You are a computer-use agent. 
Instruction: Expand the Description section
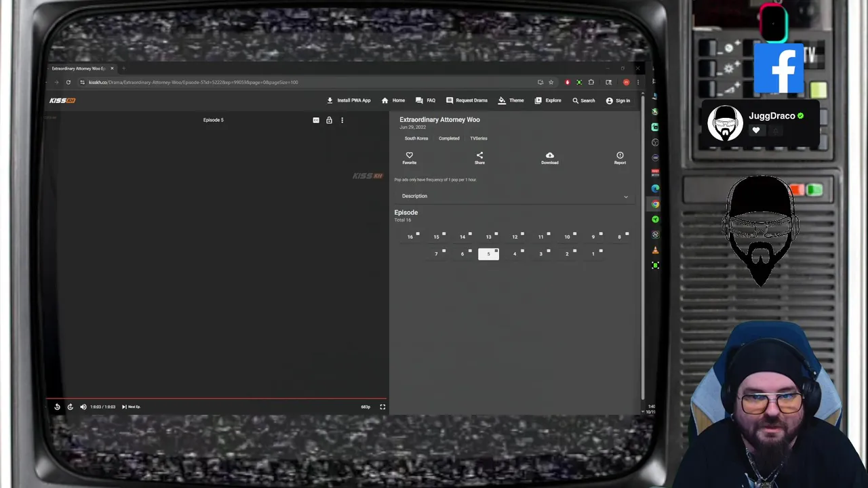pos(515,196)
